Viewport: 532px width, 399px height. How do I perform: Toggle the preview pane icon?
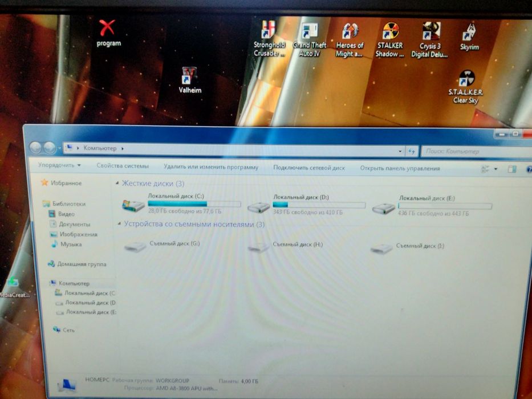coord(511,169)
